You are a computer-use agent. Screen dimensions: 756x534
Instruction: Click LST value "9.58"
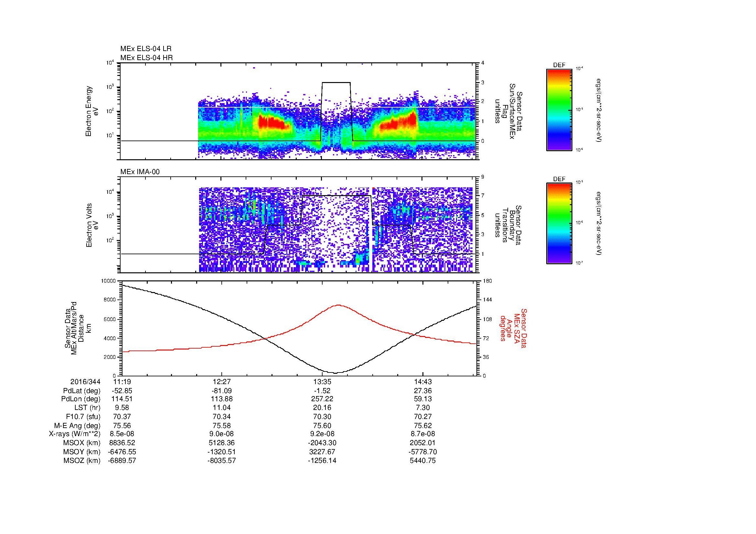click(x=122, y=408)
